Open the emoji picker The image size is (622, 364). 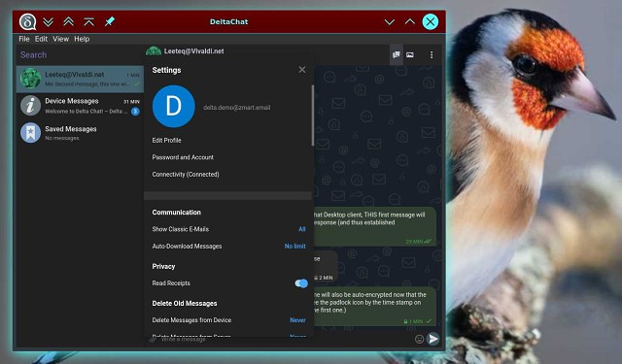(419, 339)
